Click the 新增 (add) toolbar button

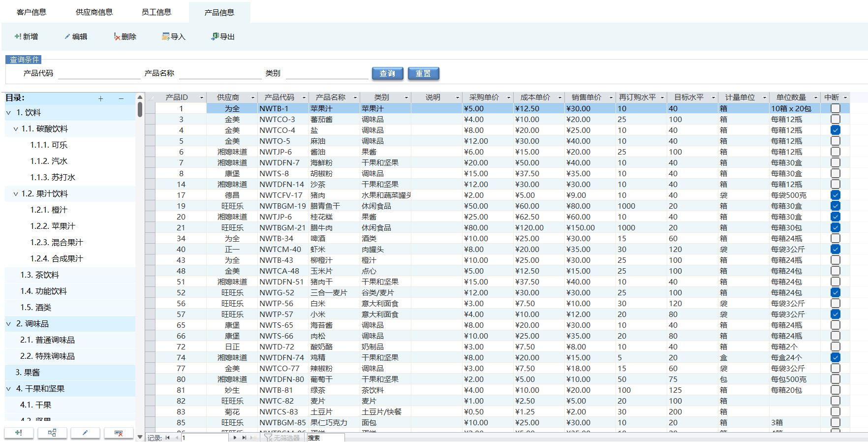point(27,36)
